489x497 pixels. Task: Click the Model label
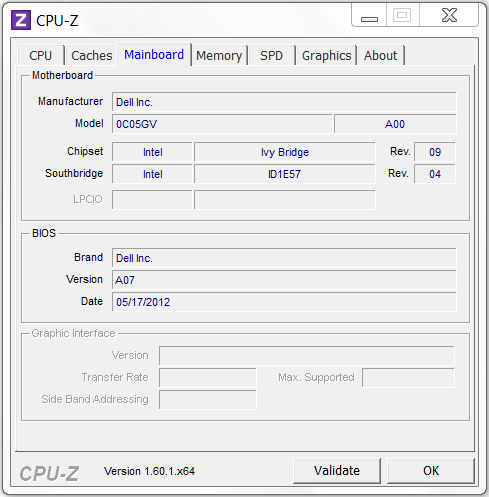89,123
